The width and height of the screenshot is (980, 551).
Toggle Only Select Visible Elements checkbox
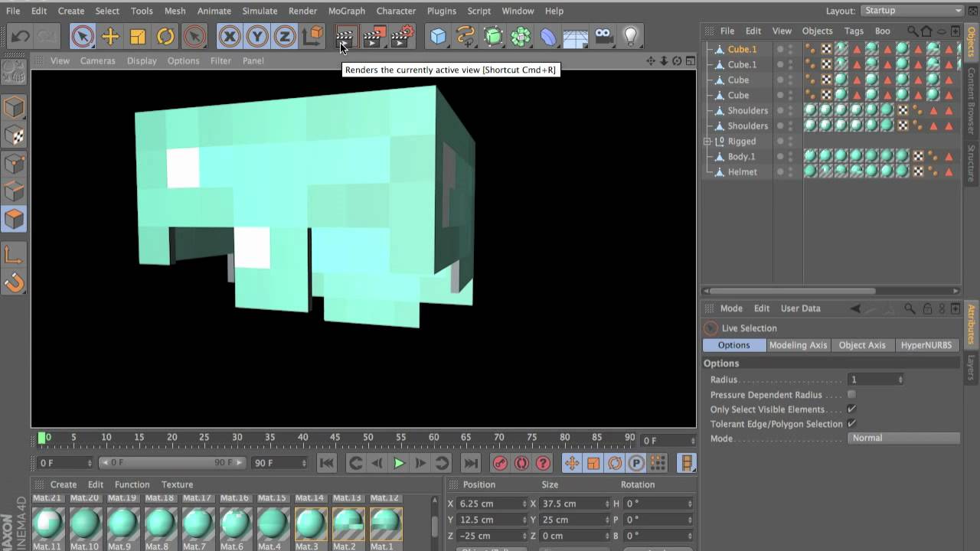click(851, 409)
